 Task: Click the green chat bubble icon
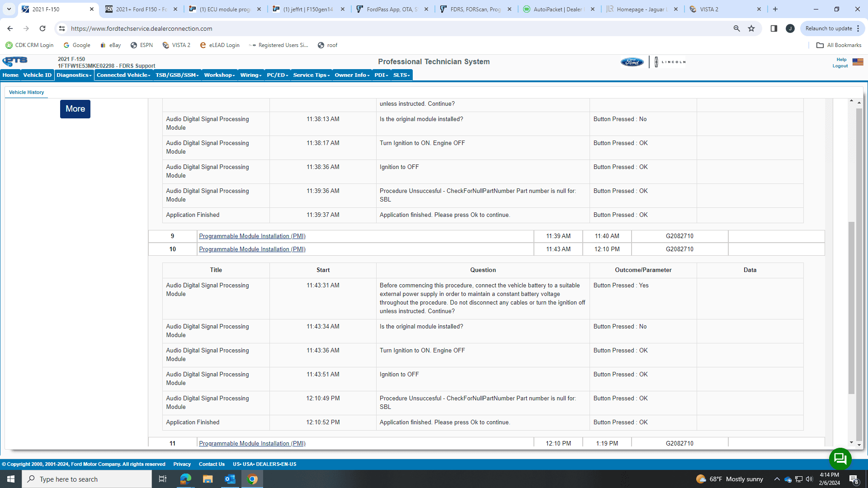pyautogui.click(x=840, y=459)
